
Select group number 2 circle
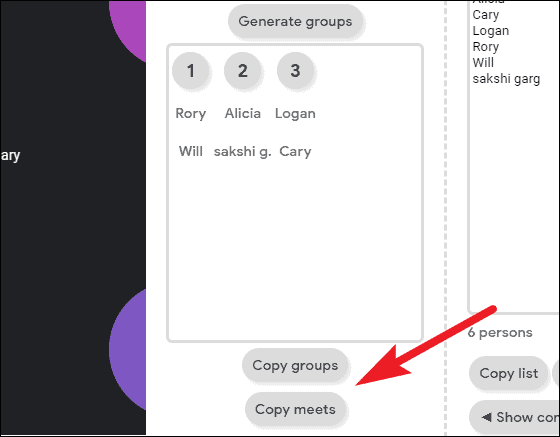pos(243,70)
